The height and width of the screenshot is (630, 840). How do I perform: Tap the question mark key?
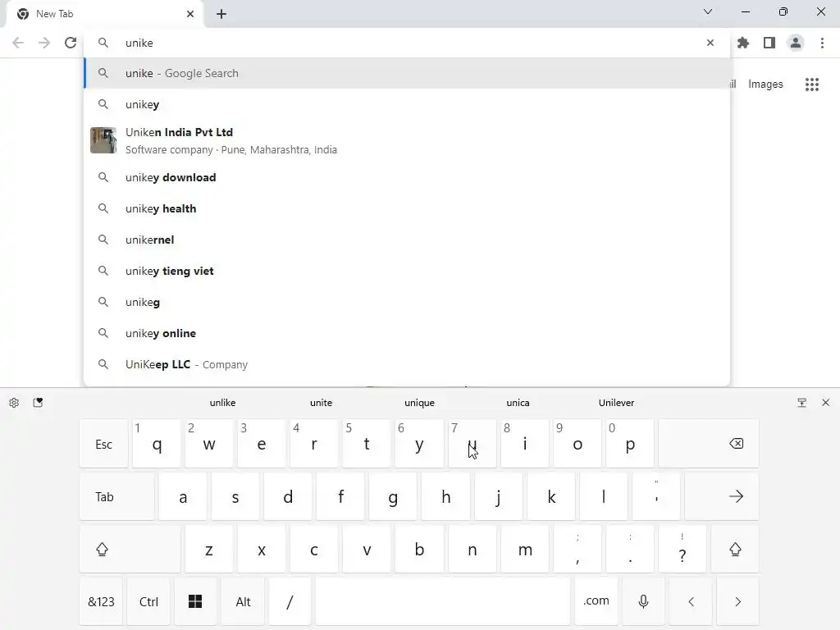(682, 549)
